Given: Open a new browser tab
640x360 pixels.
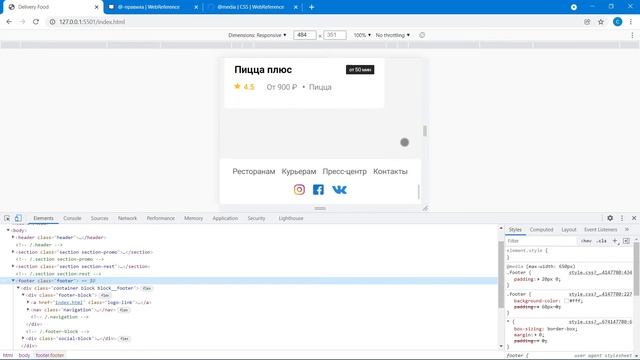Looking at the screenshot, I should coord(311,7).
